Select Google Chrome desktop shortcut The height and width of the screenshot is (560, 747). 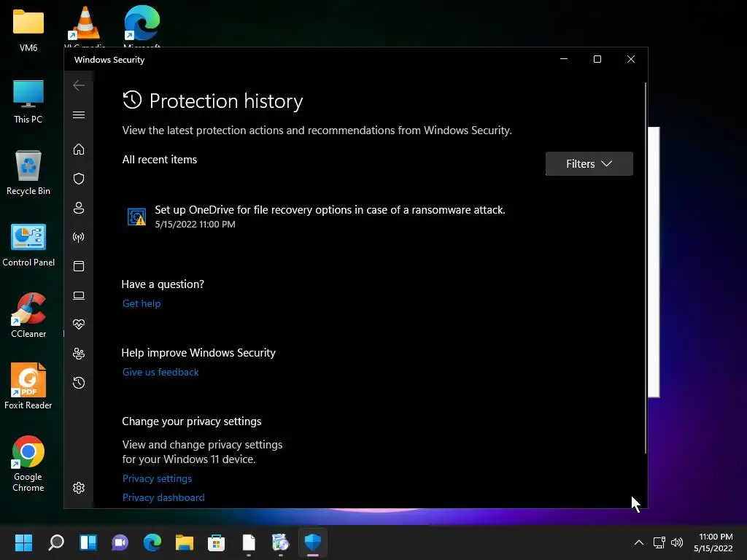point(28,463)
